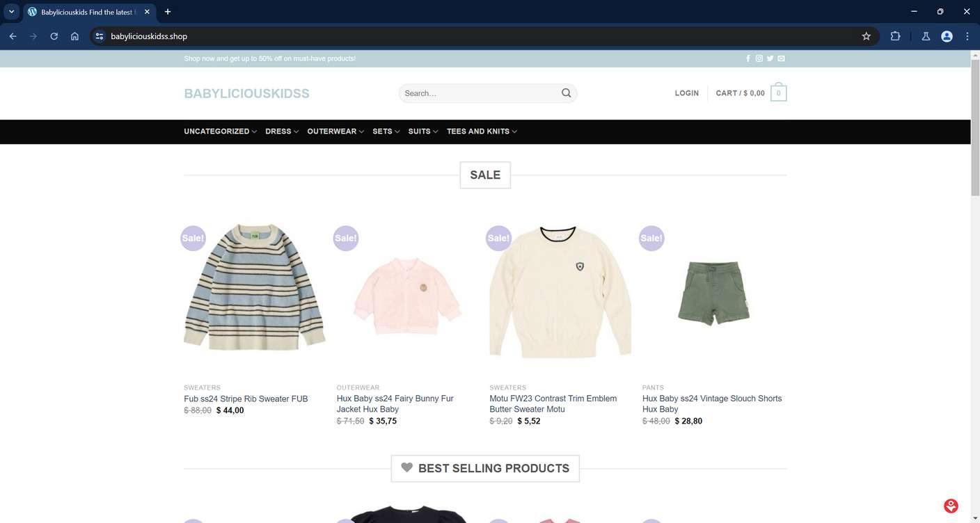Click the SALE section heading

click(485, 175)
